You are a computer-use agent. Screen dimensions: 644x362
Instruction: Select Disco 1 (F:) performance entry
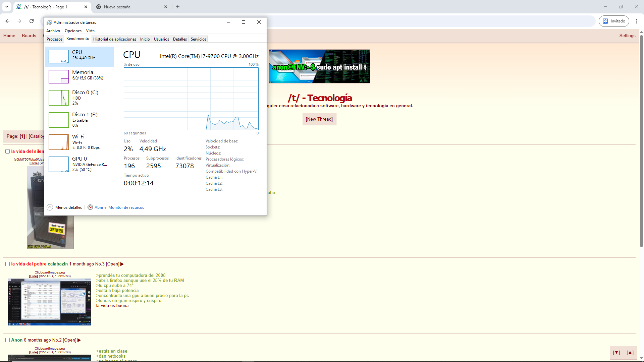79,120
